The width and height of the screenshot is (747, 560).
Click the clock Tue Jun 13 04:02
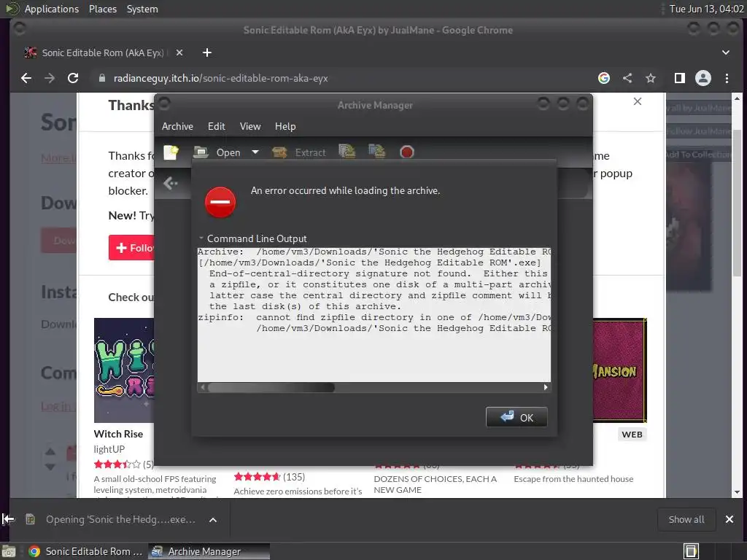pos(706,9)
